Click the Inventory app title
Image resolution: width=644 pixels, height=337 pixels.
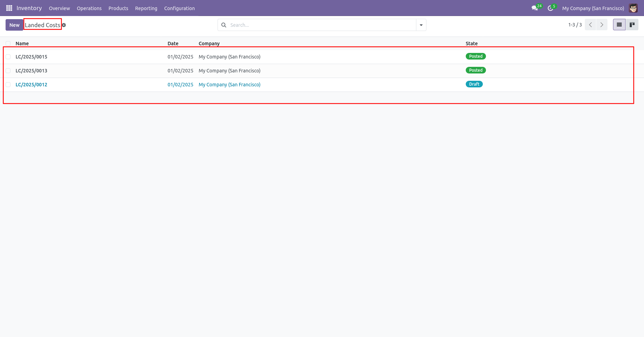[29, 8]
